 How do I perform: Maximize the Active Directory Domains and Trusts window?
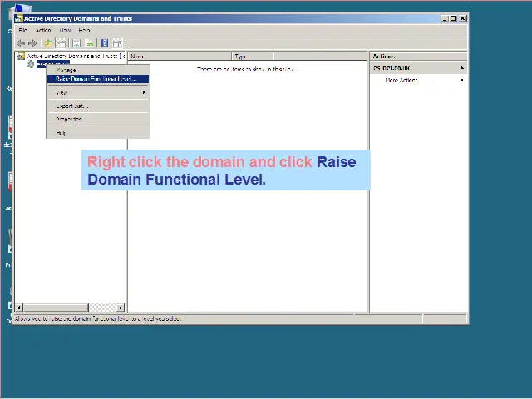click(x=453, y=18)
